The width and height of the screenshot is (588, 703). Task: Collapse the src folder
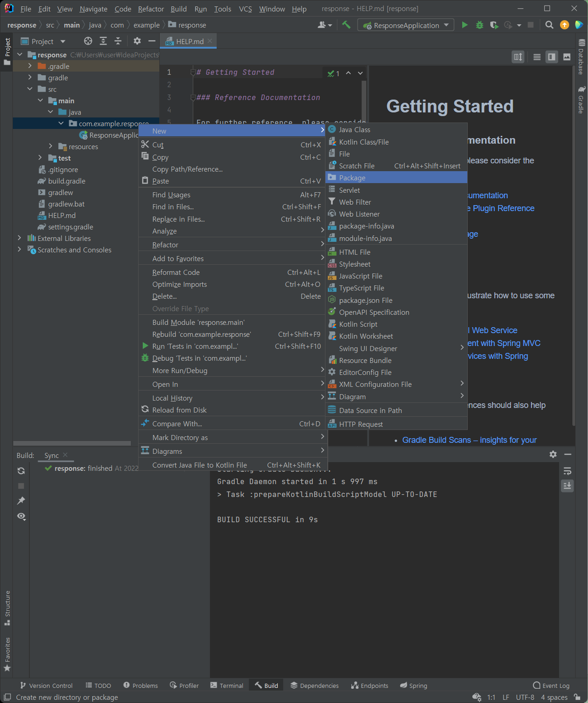pyautogui.click(x=30, y=89)
